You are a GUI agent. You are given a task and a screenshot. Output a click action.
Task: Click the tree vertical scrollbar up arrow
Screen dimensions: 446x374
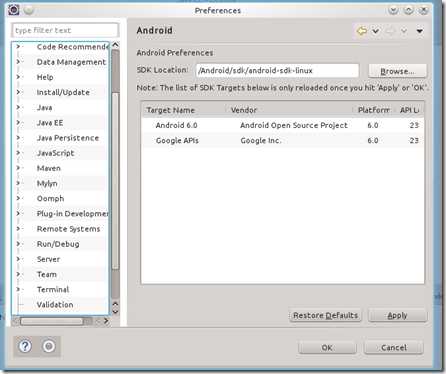[115, 45]
